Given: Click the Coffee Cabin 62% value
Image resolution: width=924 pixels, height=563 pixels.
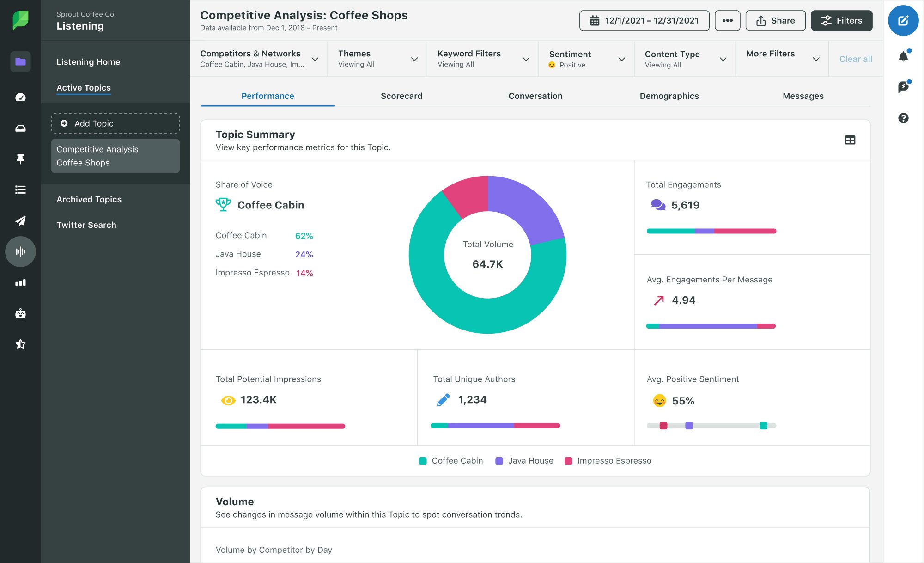Looking at the screenshot, I should [304, 236].
